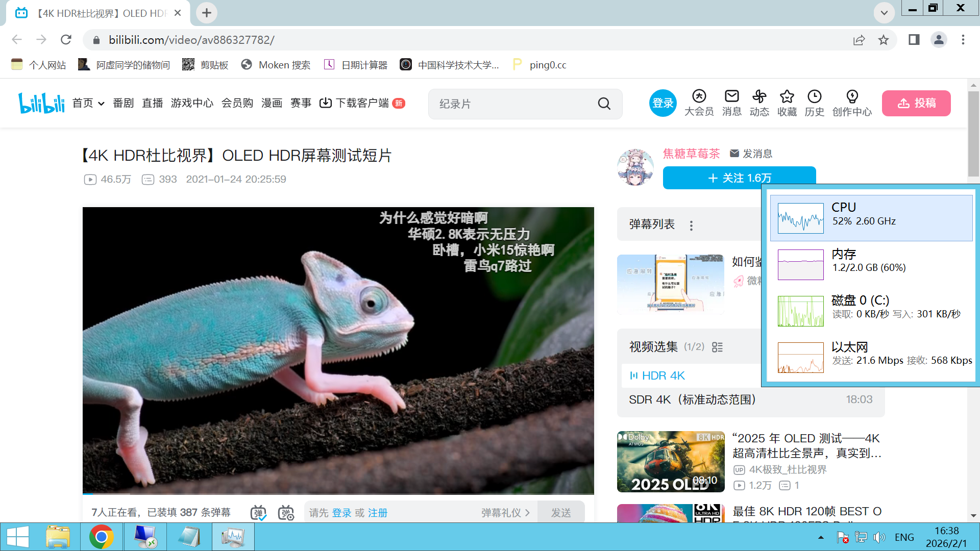Open Resource Monitor from the taskbar

pos(233,537)
